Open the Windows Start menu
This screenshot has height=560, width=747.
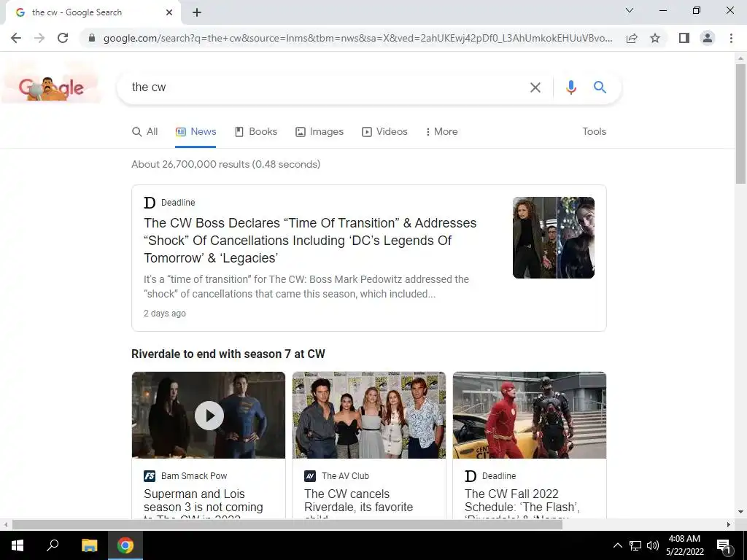coord(18,545)
